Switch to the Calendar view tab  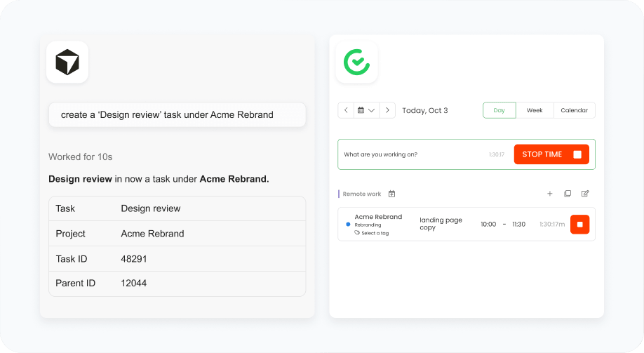[574, 110]
